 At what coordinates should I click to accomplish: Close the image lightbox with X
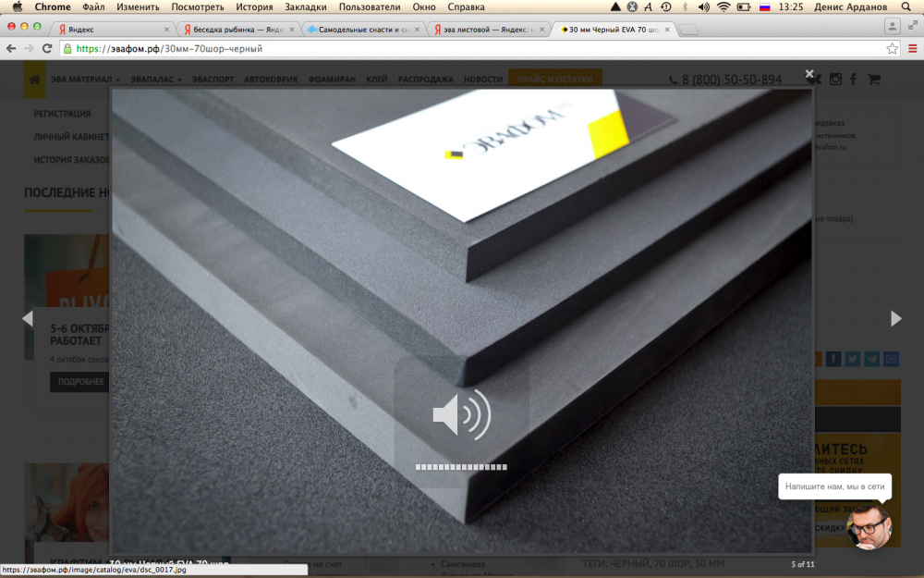(809, 74)
